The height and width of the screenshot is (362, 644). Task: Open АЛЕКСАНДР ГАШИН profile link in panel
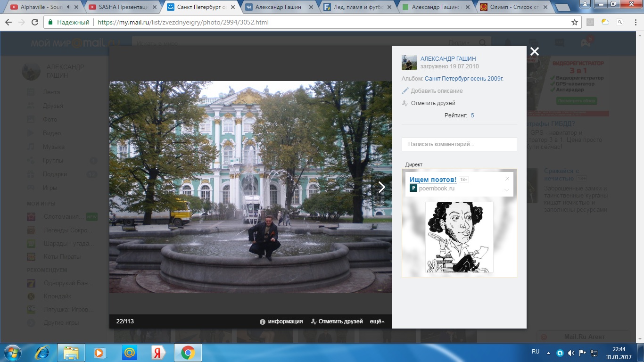coord(448,59)
